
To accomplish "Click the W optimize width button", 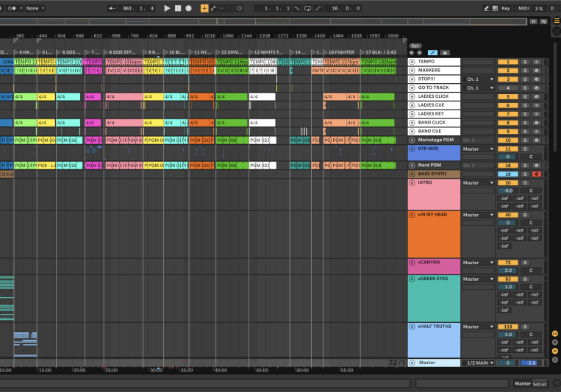I will (x=543, y=21).
